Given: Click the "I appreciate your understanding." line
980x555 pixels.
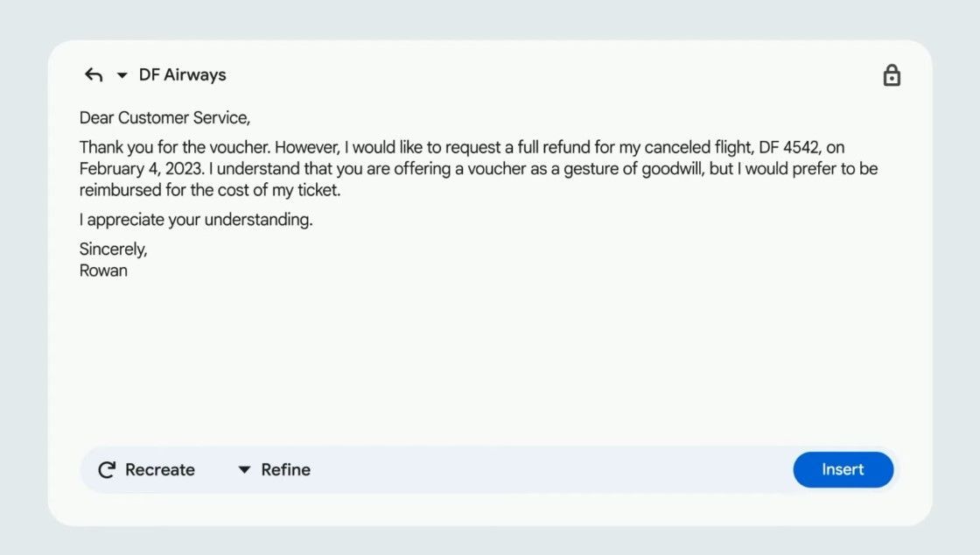Looking at the screenshot, I should click(x=195, y=220).
